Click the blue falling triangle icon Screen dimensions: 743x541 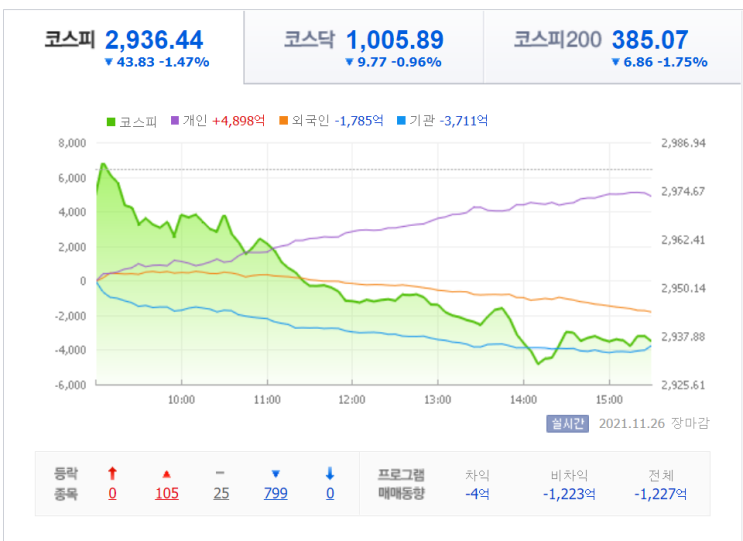point(276,473)
